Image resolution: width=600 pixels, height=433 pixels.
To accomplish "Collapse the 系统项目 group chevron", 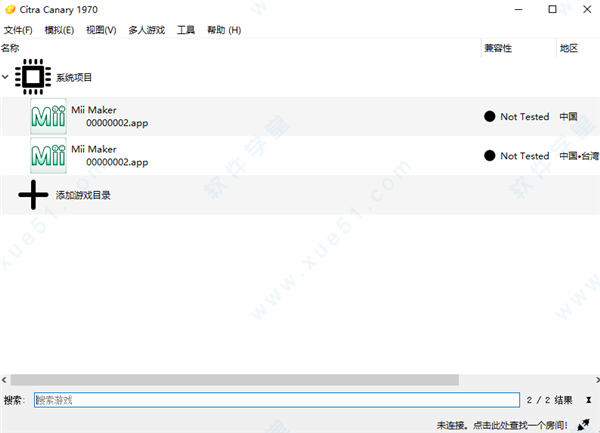I will coord(5,77).
